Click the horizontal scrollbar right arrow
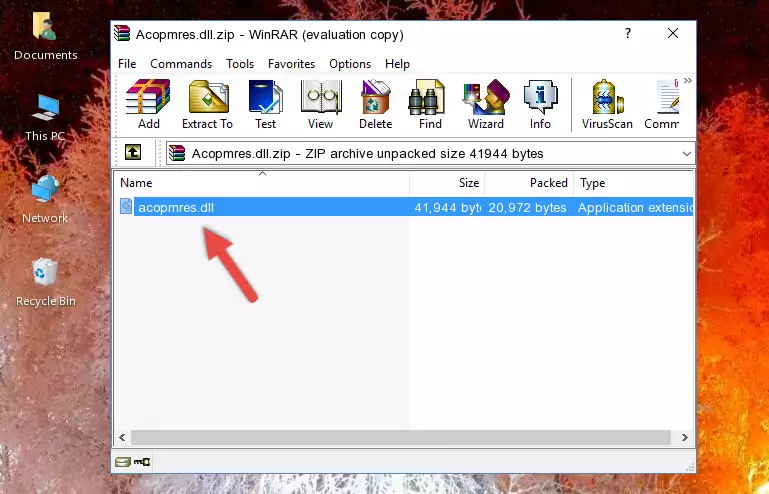Viewport: 769px width, 494px height. (x=685, y=437)
